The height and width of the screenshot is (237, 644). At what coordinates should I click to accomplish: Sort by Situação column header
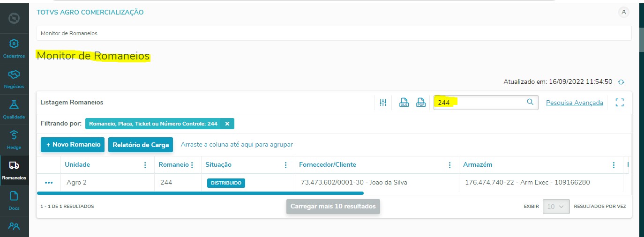218,165
